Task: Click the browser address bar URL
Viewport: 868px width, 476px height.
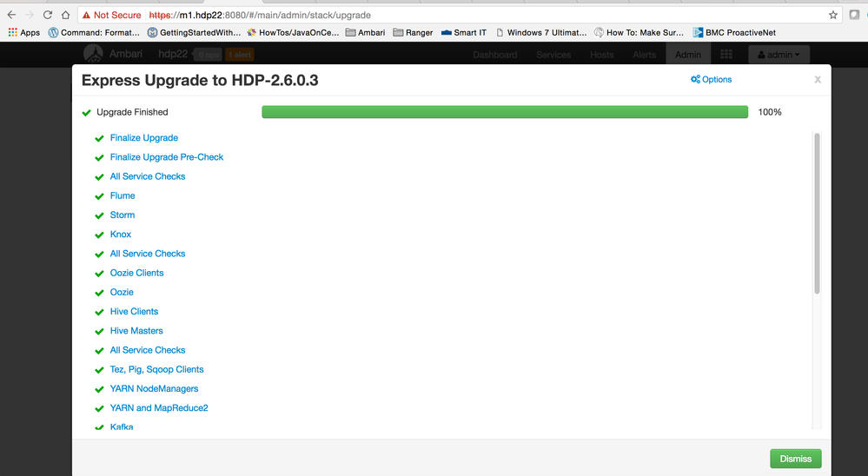Action: coord(260,15)
